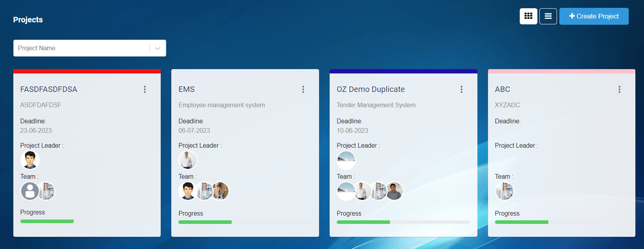Select the deadline date 23-06-2023
Image resolution: width=644 pixels, height=249 pixels.
(36, 130)
